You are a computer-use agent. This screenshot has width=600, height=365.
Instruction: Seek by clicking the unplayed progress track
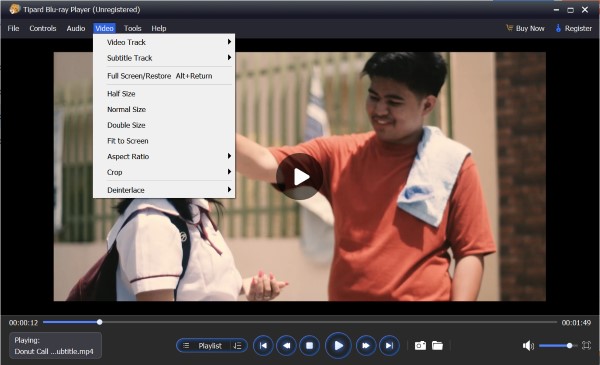pos(329,322)
